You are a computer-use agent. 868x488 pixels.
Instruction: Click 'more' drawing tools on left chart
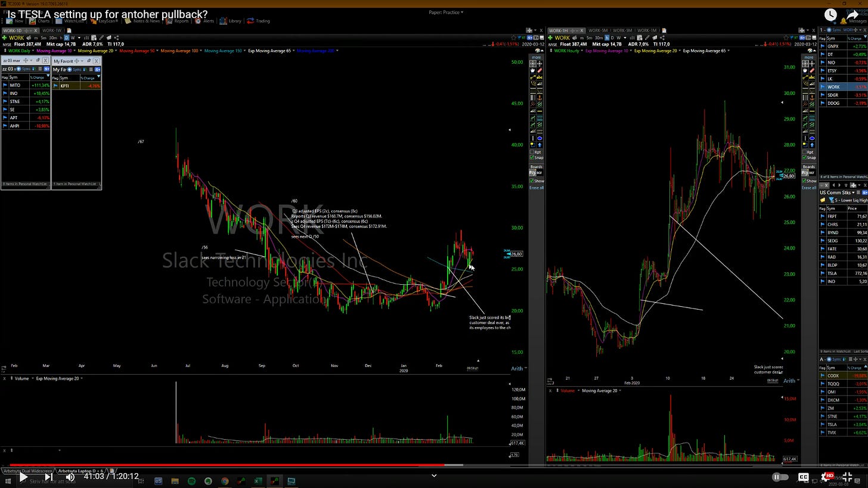click(x=537, y=57)
